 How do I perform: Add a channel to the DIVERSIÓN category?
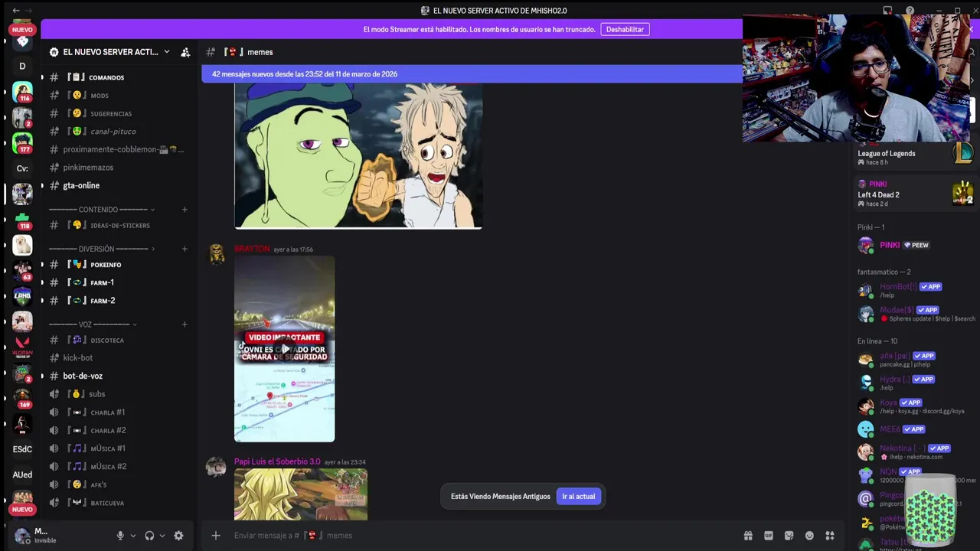185,249
